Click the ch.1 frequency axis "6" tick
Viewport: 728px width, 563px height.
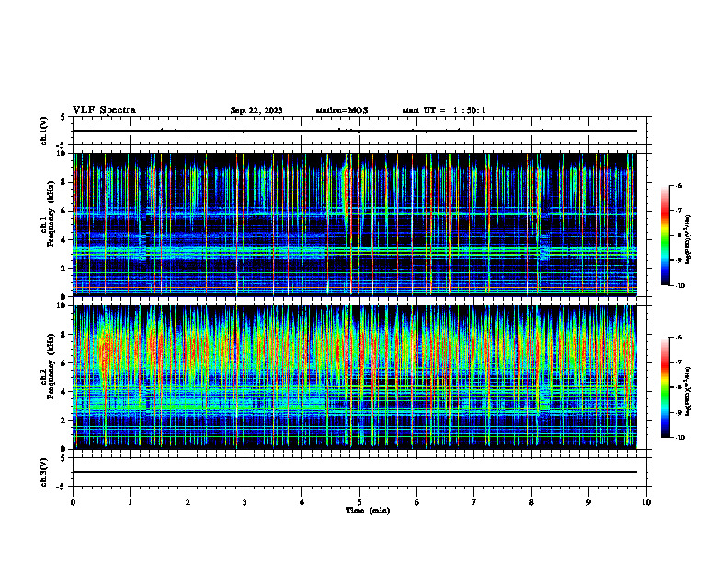(x=63, y=211)
